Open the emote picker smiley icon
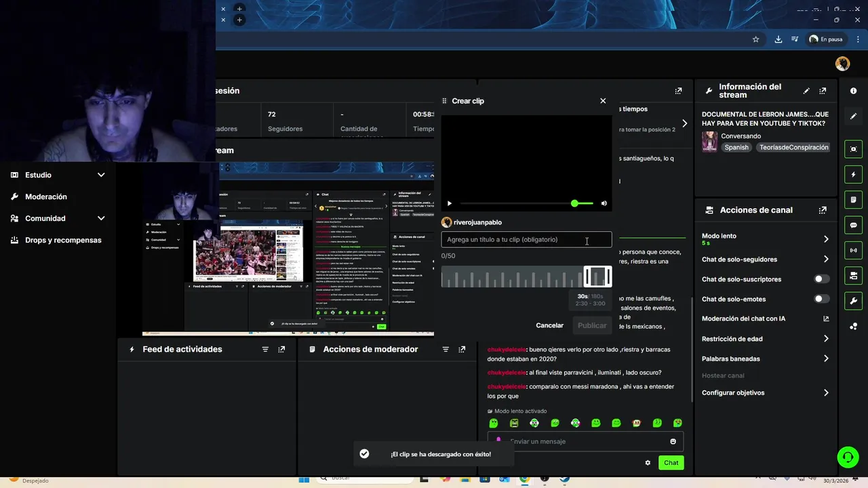This screenshot has height=488, width=868. (673, 441)
